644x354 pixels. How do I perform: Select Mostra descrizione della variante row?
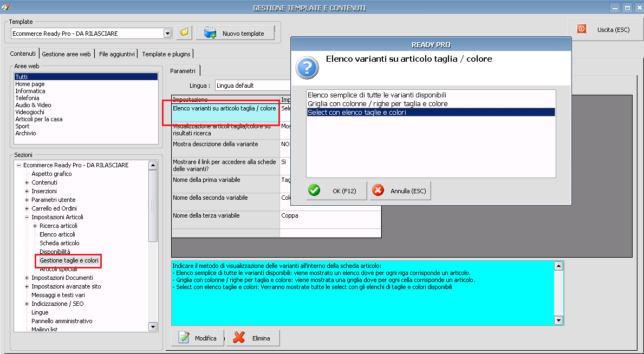tap(225, 148)
